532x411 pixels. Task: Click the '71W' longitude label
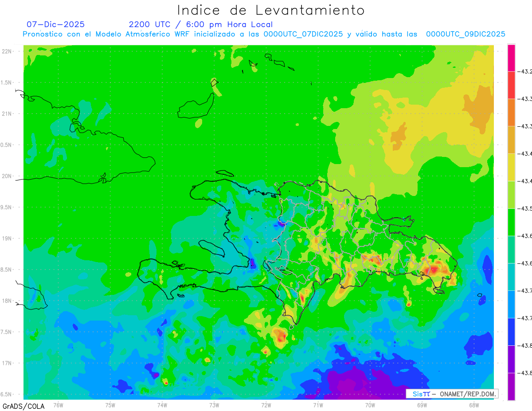pos(318,405)
